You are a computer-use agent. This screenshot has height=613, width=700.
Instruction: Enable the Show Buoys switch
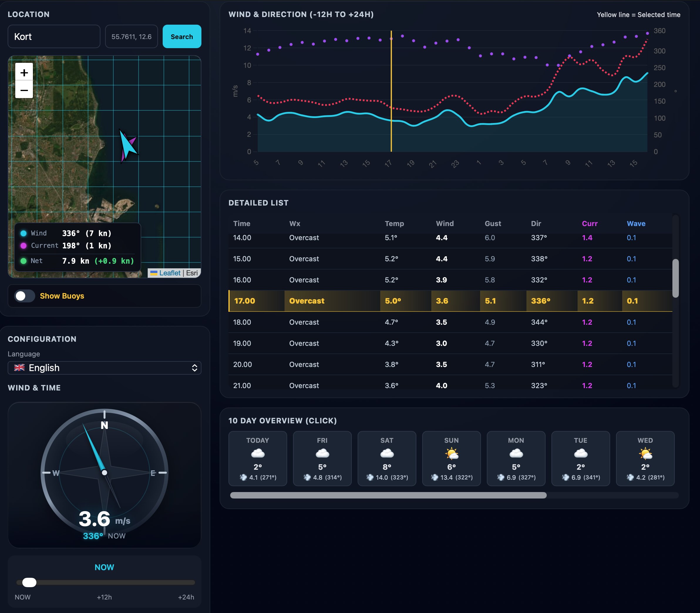click(x=25, y=296)
